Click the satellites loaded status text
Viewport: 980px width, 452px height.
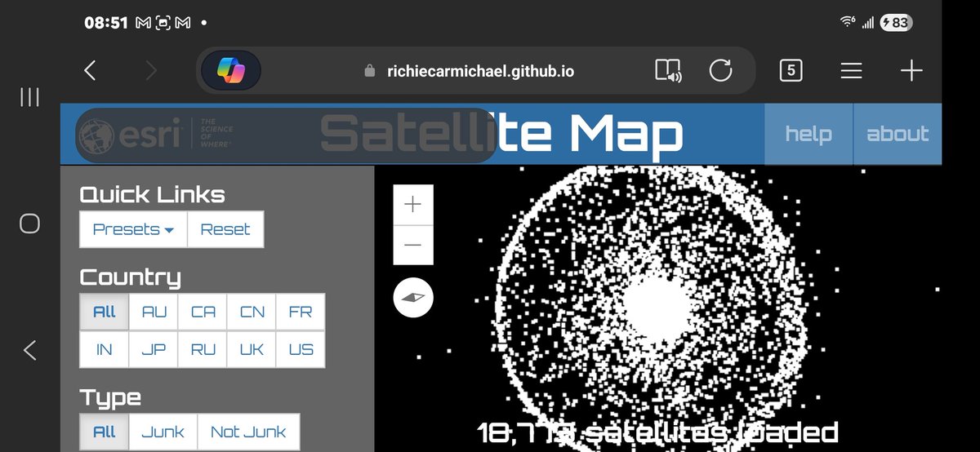click(657, 432)
